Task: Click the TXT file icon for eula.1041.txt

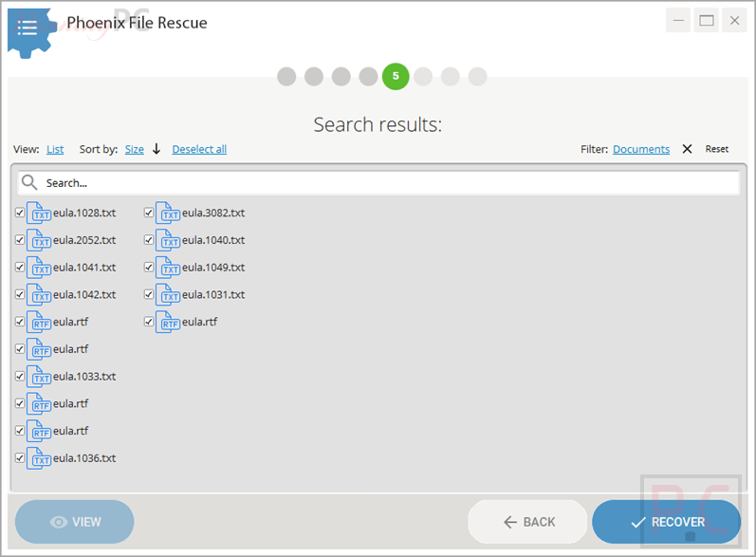Action: point(39,268)
